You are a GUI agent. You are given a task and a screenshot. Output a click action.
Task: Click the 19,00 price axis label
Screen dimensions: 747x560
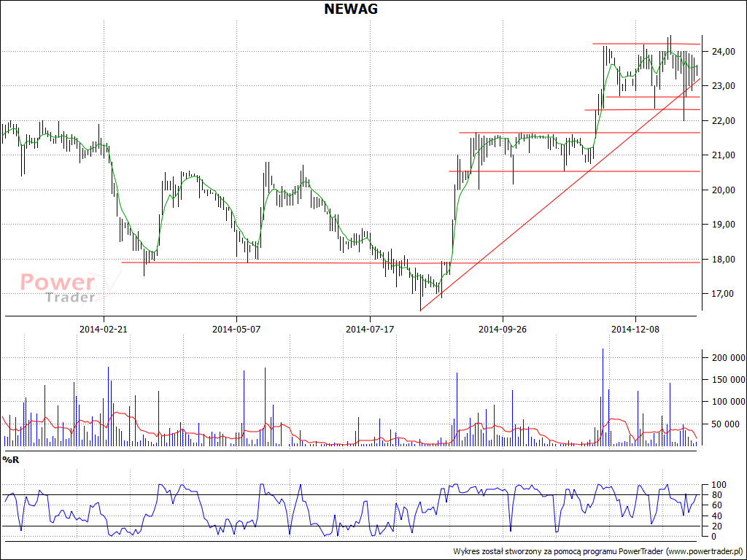pos(723,225)
